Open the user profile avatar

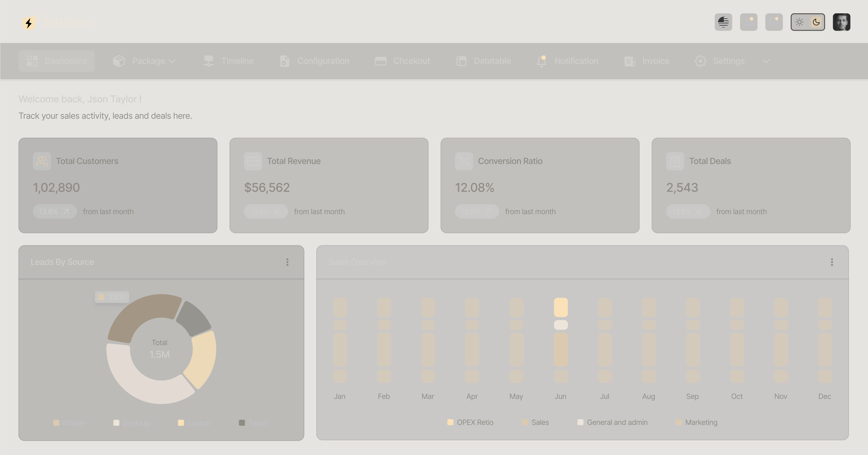coord(841,22)
